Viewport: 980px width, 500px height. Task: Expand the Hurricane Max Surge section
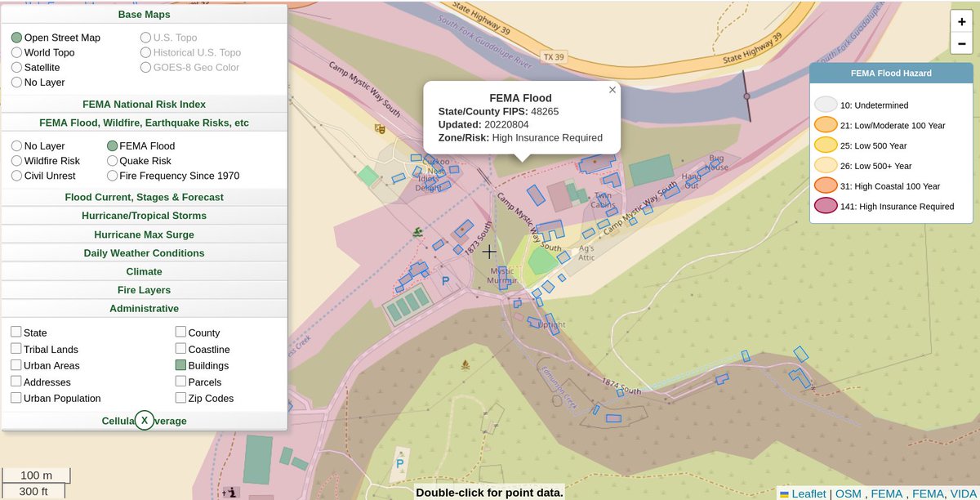[x=144, y=234]
